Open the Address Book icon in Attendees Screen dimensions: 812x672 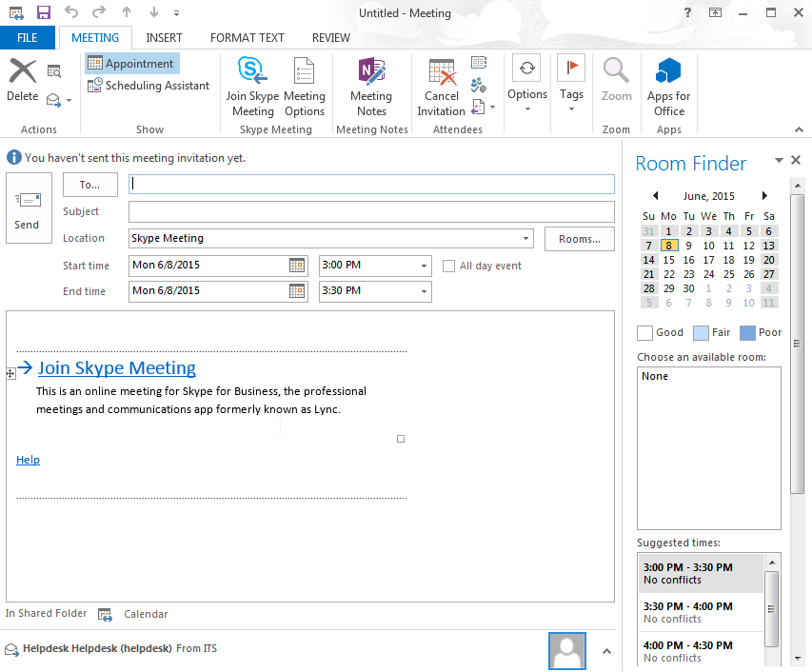click(479, 63)
